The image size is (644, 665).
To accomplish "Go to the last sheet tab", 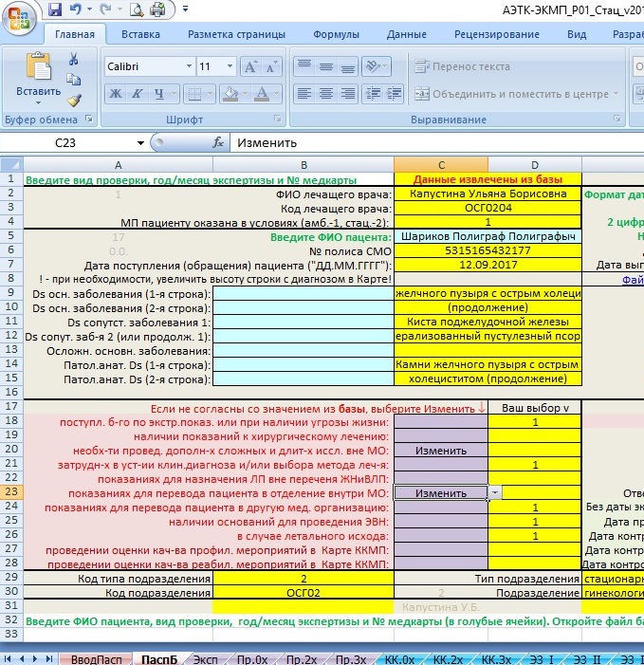I will pyautogui.click(x=49, y=658).
